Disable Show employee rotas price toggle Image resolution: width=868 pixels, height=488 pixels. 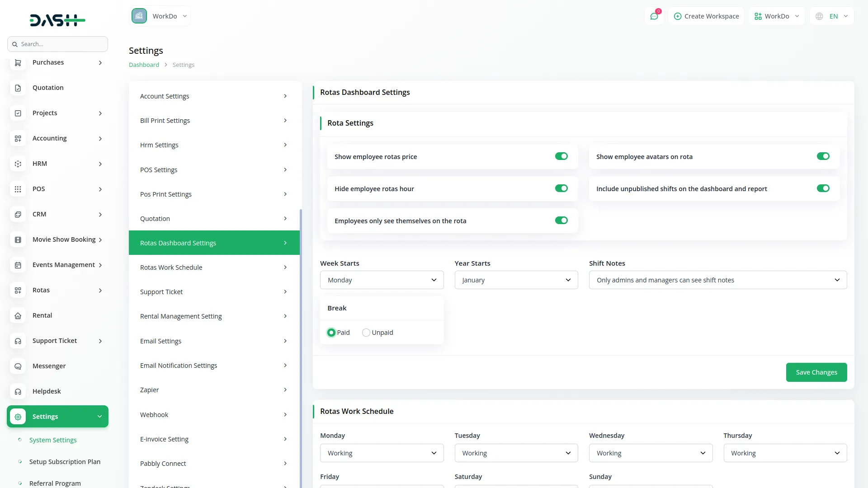pyautogui.click(x=561, y=156)
